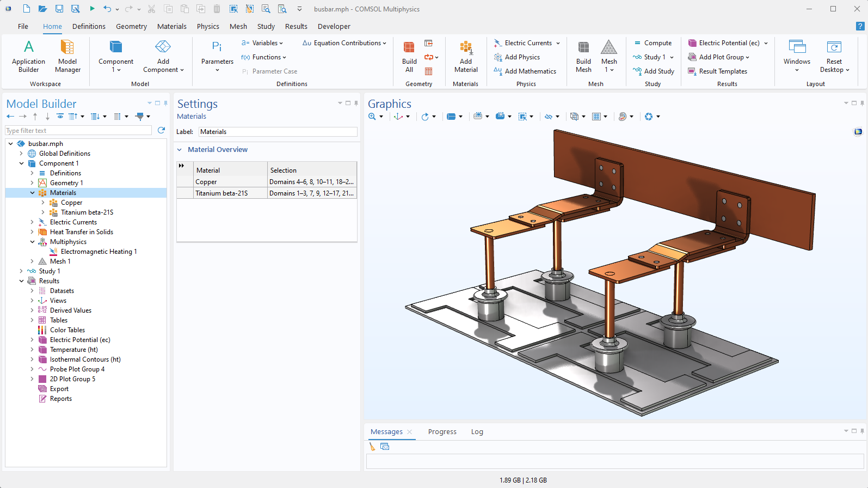This screenshot has height=488, width=868.
Task: Collapse the Material Overview section
Action: (x=180, y=150)
